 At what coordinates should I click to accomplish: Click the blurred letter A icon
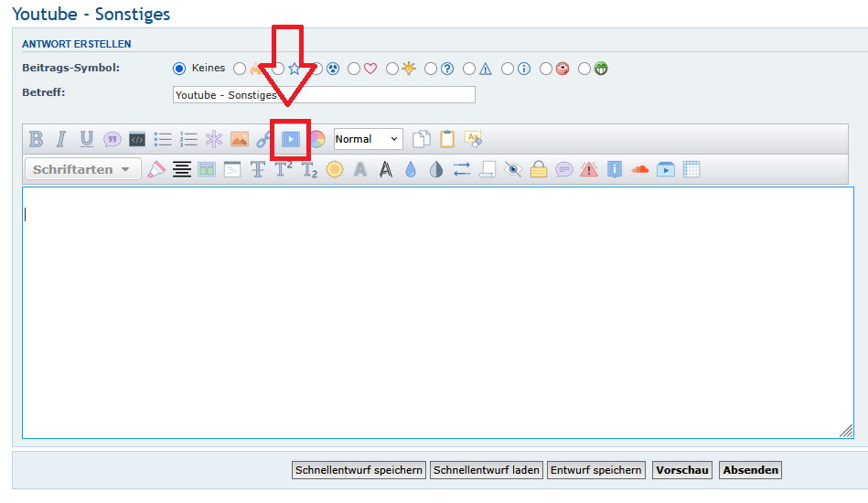[359, 169]
